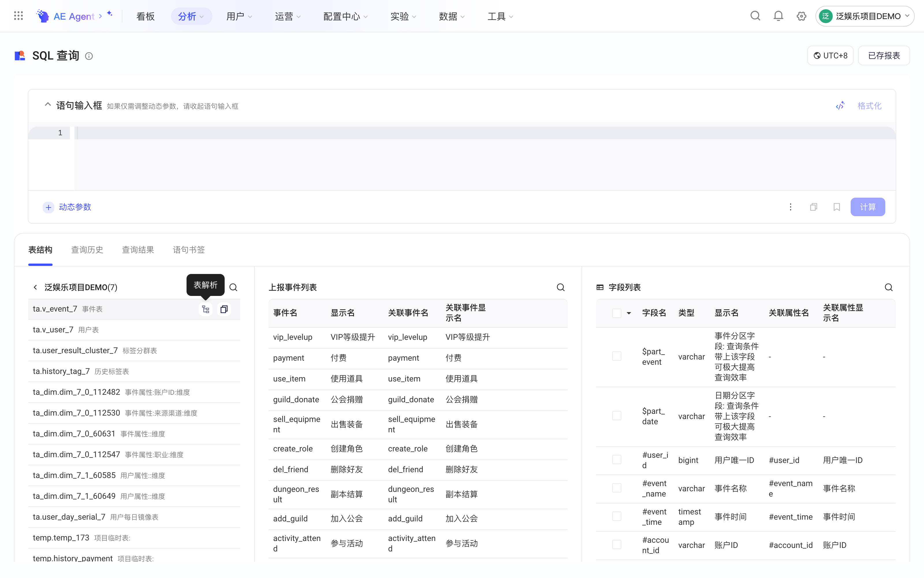Check the #event_name field checkbox
The image size is (924, 578).
(x=617, y=488)
